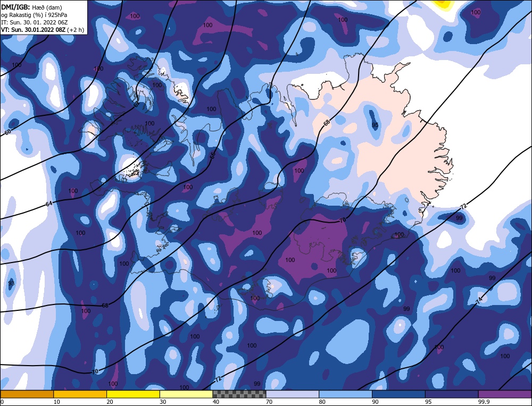Image resolution: width=532 pixels, height=406 pixels.
Task: Click the 'og Rakastig (%) í 925hPa' line
Action: 34,14
